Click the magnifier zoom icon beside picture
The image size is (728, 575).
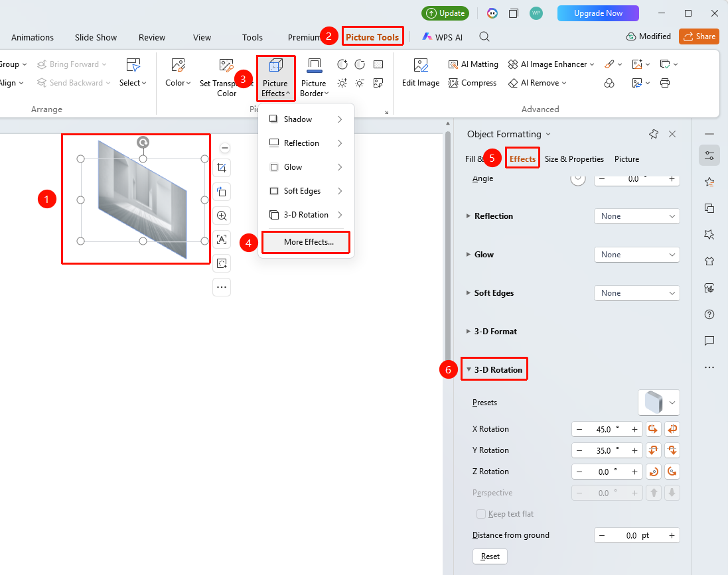(x=222, y=216)
